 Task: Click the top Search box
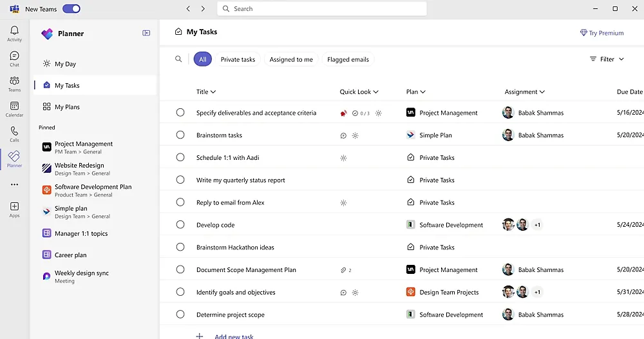click(322, 9)
